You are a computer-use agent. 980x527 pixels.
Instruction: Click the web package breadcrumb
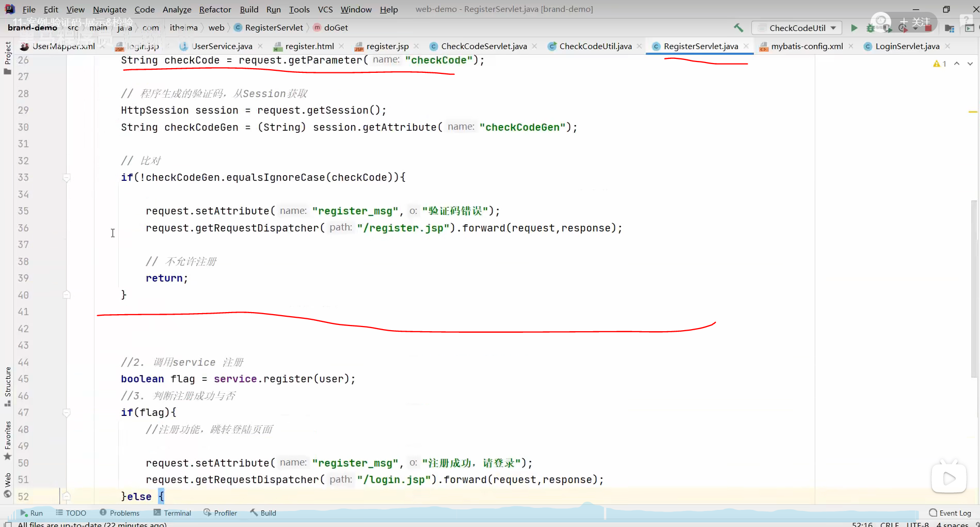coord(216,28)
